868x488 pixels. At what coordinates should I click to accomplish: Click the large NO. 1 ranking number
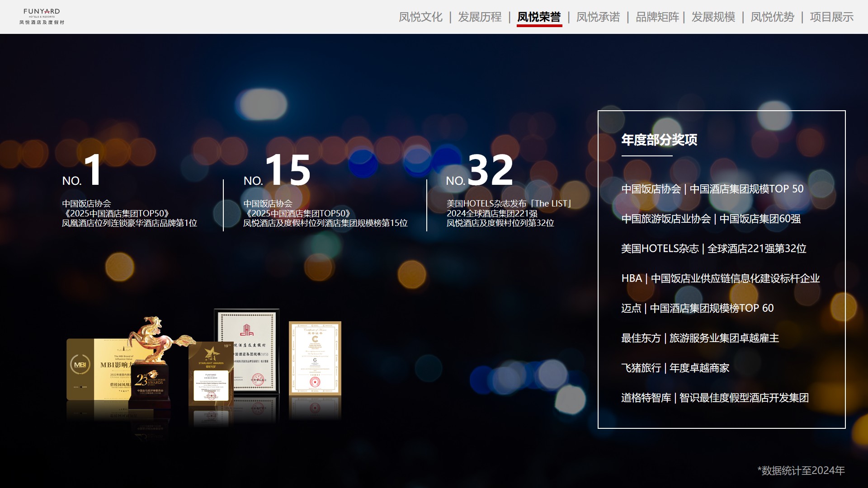pyautogui.click(x=93, y=169)
